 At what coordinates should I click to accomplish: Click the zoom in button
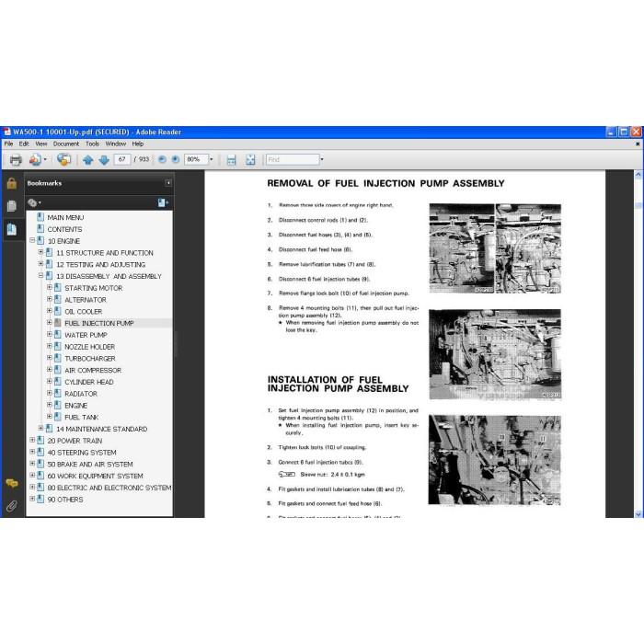[176, 159]
